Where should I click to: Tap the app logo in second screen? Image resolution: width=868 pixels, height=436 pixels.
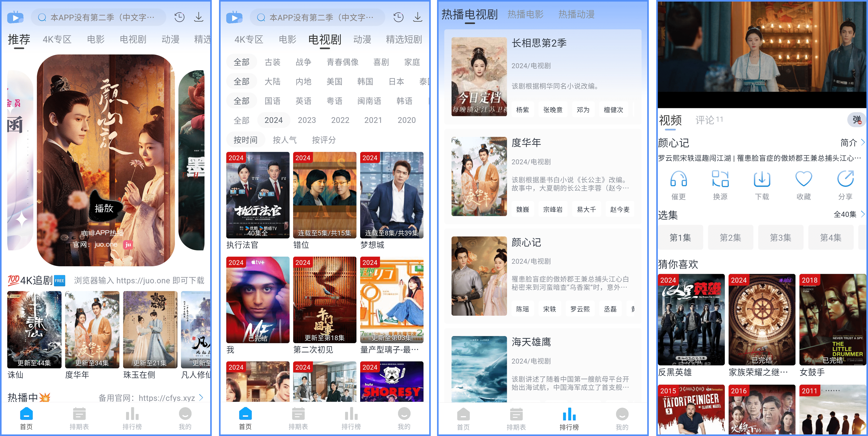(234, 17)
